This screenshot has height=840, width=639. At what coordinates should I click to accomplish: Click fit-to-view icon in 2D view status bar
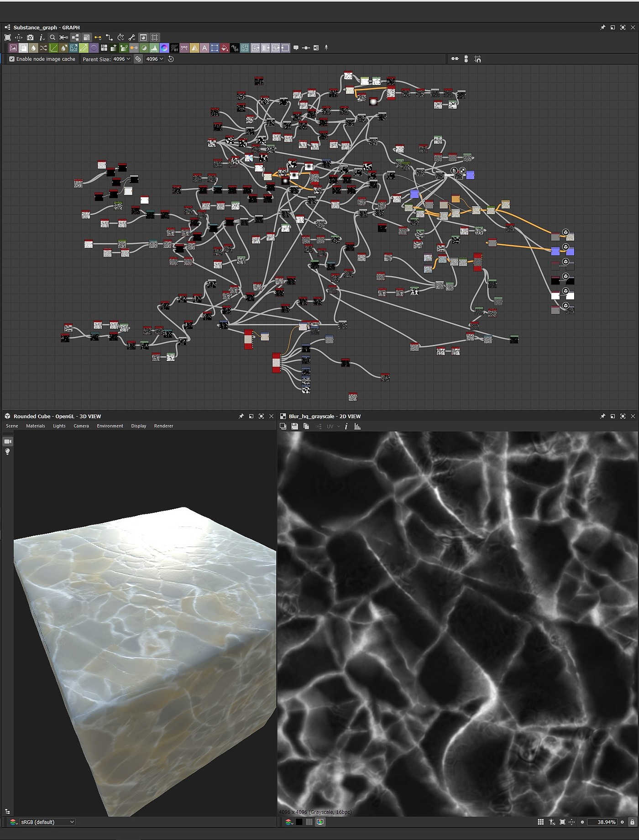pos(562,822)
